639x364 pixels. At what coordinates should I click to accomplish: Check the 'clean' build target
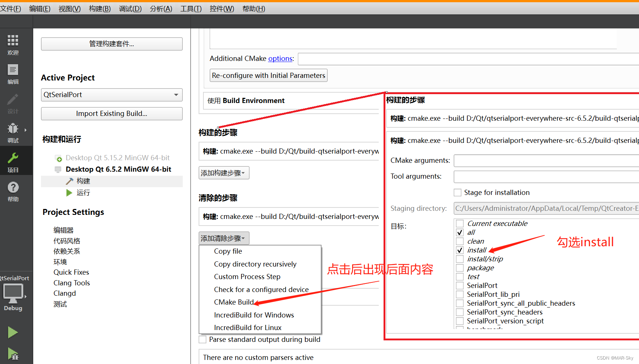460,241
